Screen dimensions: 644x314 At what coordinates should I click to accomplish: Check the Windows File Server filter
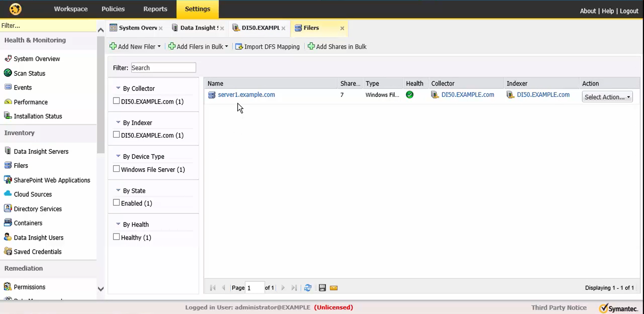coord(116,169)
